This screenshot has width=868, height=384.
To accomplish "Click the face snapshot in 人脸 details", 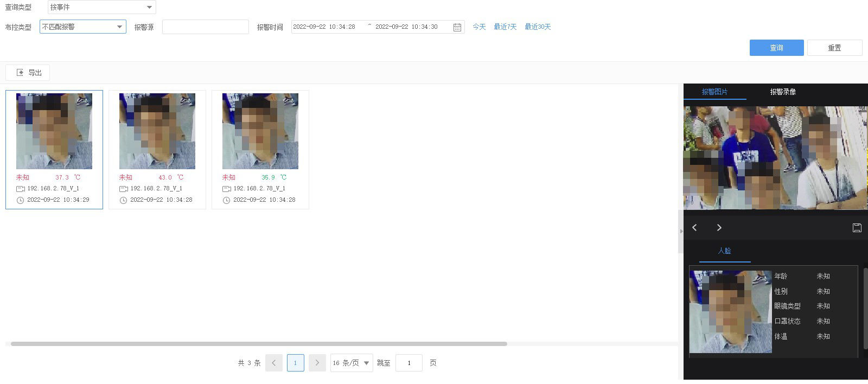I will [x=730, y=312].
